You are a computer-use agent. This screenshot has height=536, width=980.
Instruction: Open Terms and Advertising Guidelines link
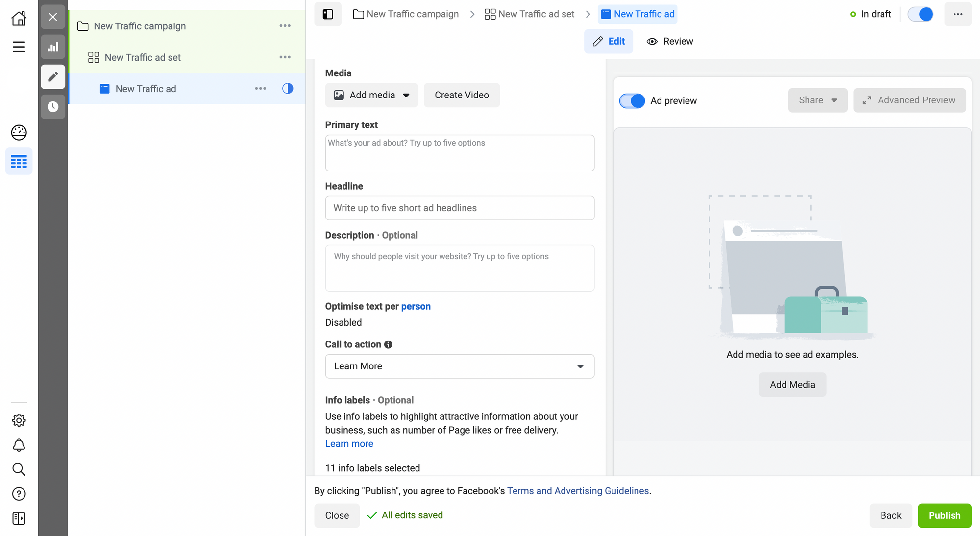click(578, 491)
